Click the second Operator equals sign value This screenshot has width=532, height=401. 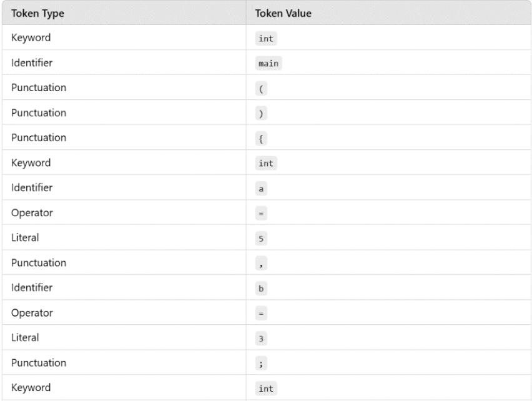pyautogui.click(x=261, y=314)
